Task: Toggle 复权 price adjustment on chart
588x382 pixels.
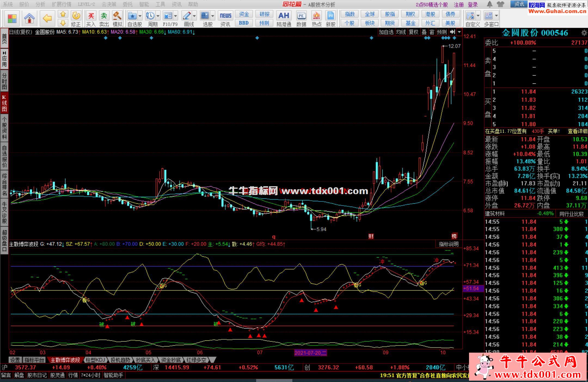Action: click(x=414, y=32)
